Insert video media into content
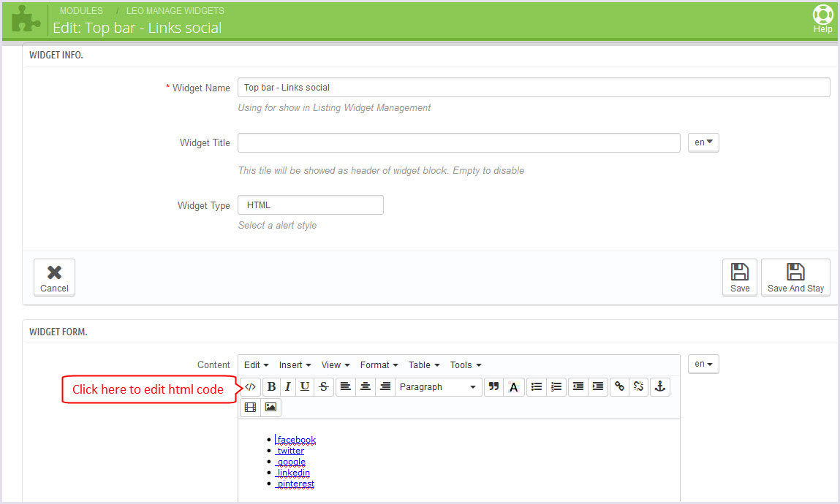The image size is (840, 504). (251, 408)
